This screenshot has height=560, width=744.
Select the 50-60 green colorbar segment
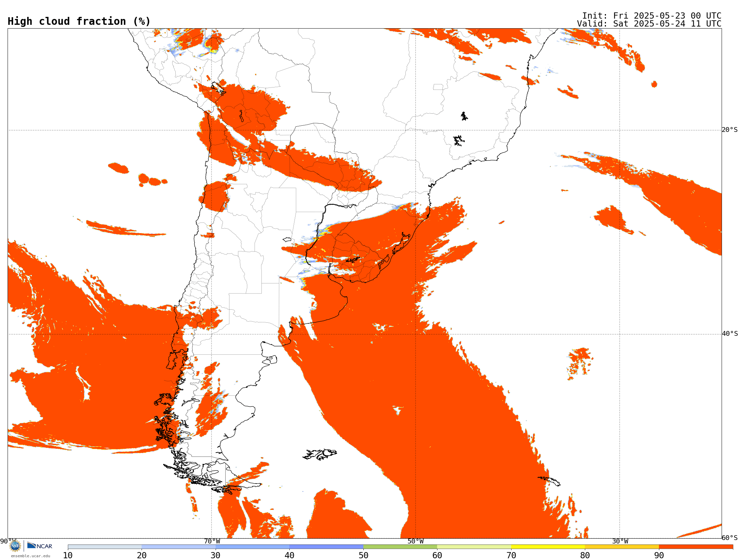(400, 547)
